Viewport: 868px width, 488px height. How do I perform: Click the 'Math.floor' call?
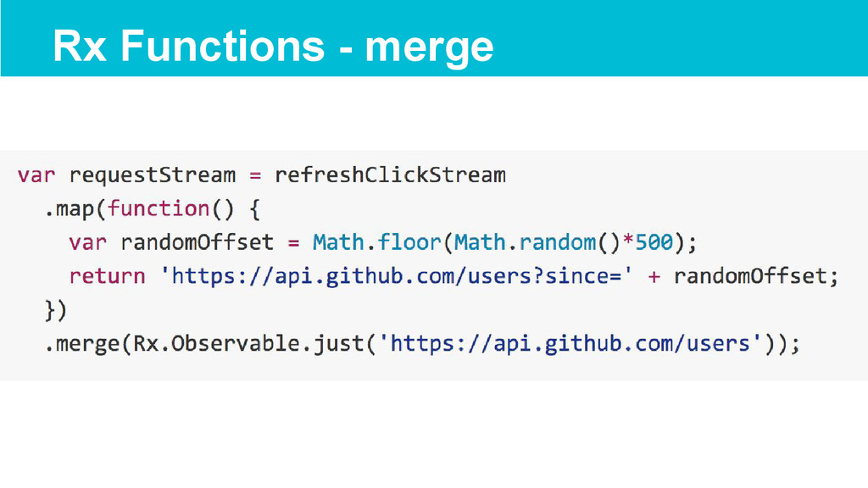point(376,242)
